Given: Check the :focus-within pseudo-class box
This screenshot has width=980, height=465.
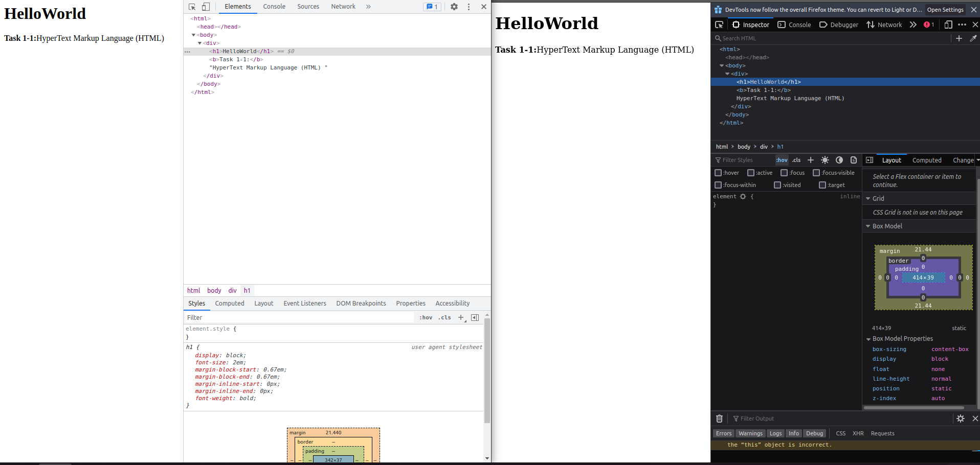Looking at the screenshot, I should [718, 185].
